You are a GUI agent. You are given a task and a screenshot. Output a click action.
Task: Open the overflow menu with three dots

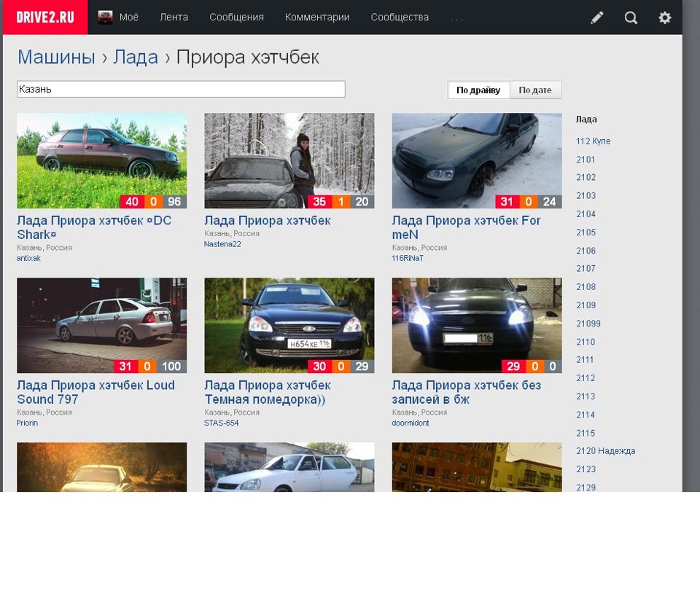[x=457, y=18]
